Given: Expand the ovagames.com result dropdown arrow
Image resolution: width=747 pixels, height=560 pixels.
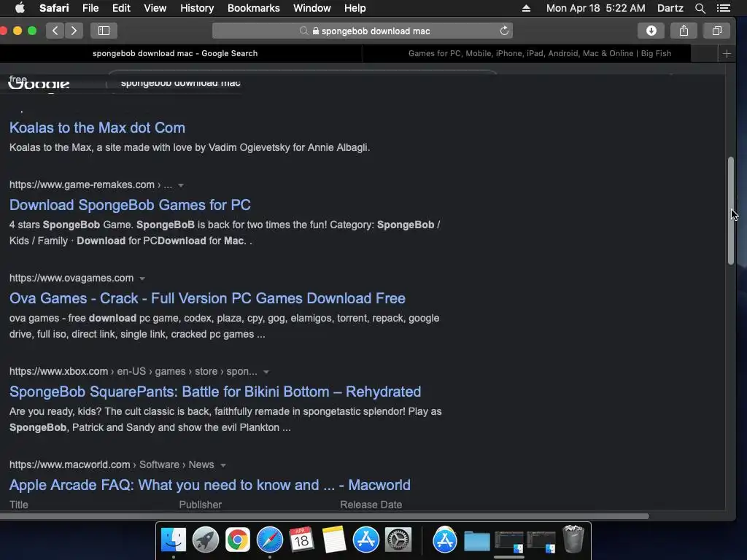Looking at the screenshot, I should 142,279.
